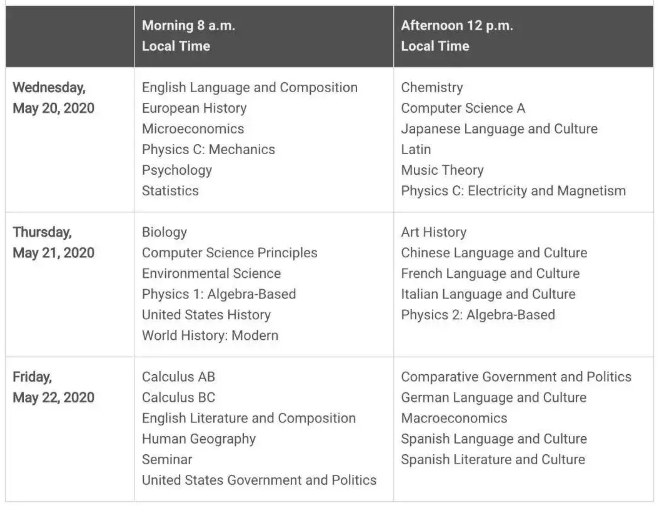Select Thursday, May 21, 2020 row label
Viewport: 658px width, 506px height.
tap(53, 243)
